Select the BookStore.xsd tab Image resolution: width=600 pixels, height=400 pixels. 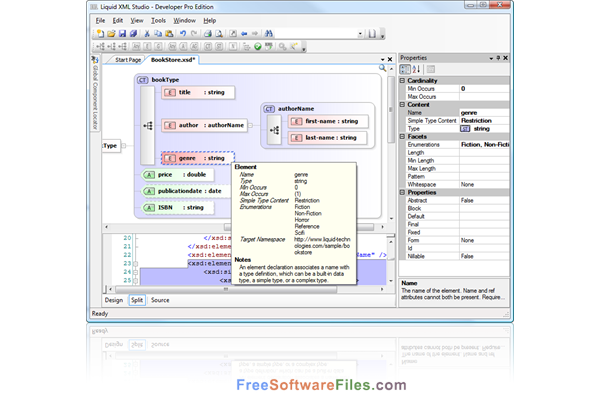173,60
